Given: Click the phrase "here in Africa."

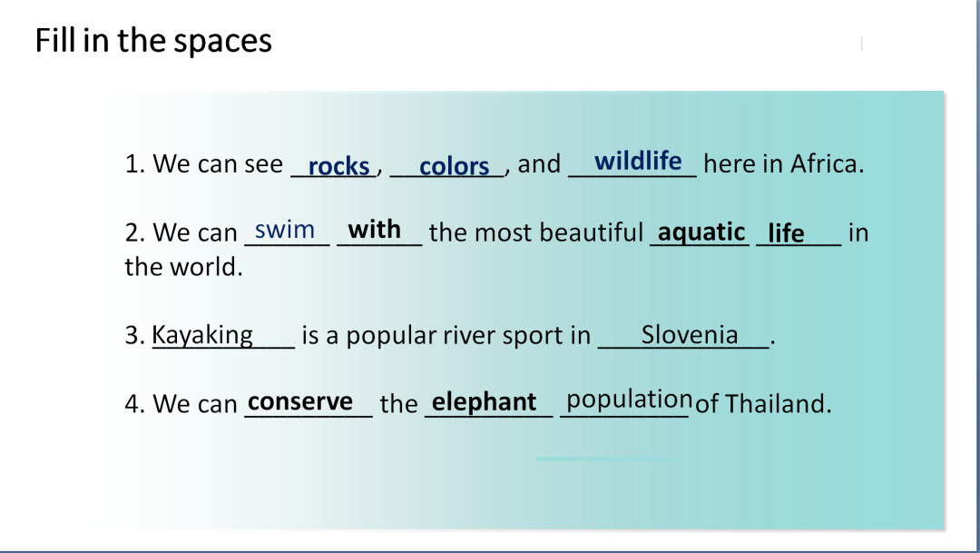Looking at the screenshot, I should tap(784, 163).
